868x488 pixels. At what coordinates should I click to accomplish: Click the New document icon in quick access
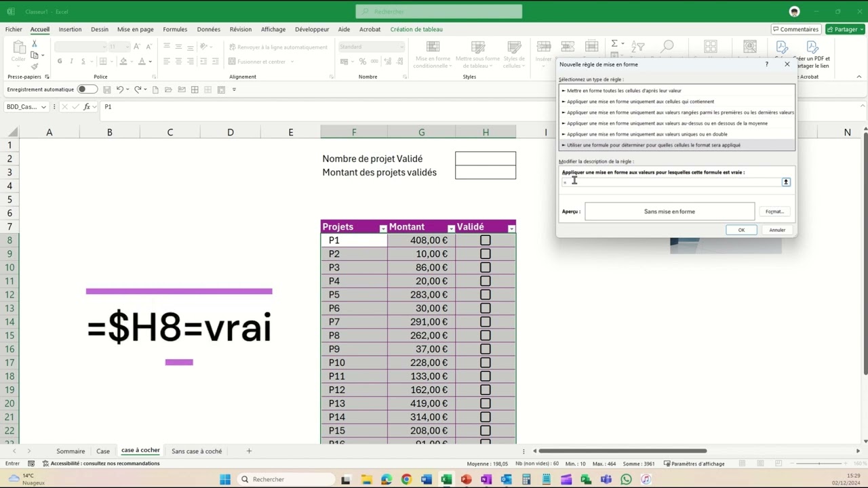[155, 89]
